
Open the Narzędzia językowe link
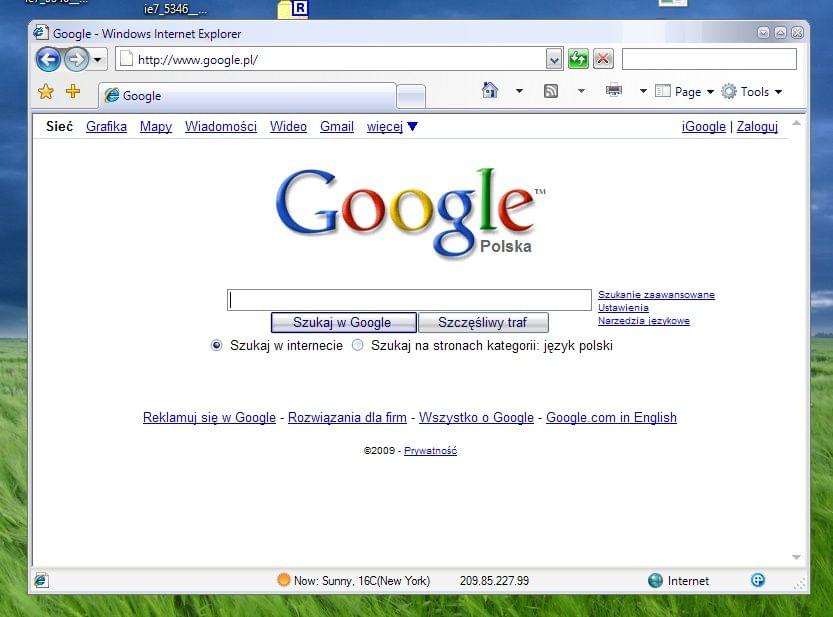pos(643,320)
